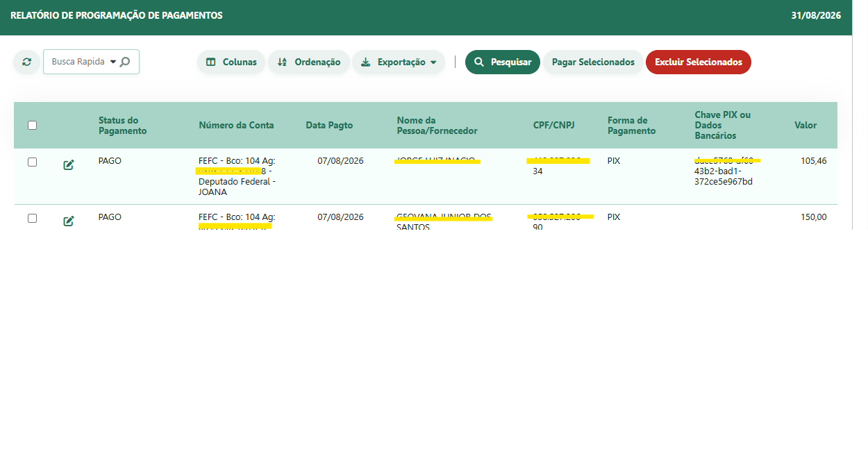Image resolution: width=868 pixels, height=465 pixels.
Task: Click Pagar Selecionados button
Action: 593,62
